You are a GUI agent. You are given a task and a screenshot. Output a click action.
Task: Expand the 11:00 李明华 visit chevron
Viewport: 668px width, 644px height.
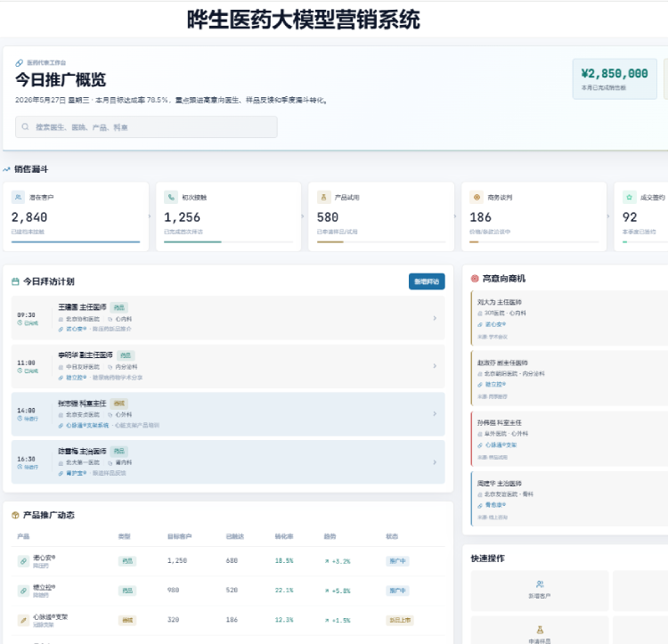(435, 366)
